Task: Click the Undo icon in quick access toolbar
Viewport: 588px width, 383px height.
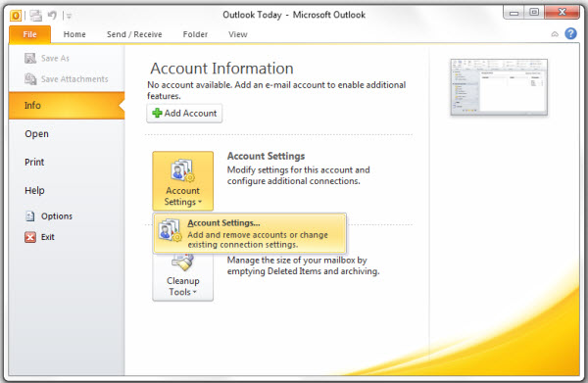Action: 52,16
